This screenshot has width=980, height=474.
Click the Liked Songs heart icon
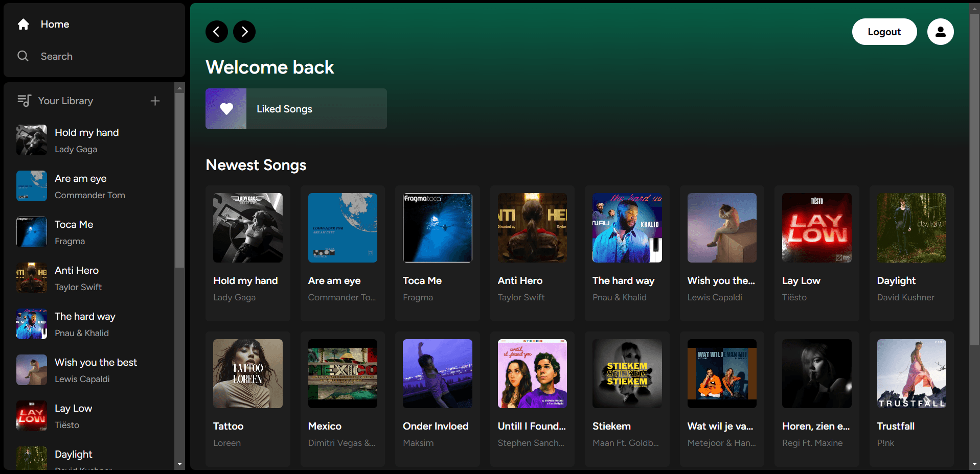pyautogui.click(x=226, y=109)
